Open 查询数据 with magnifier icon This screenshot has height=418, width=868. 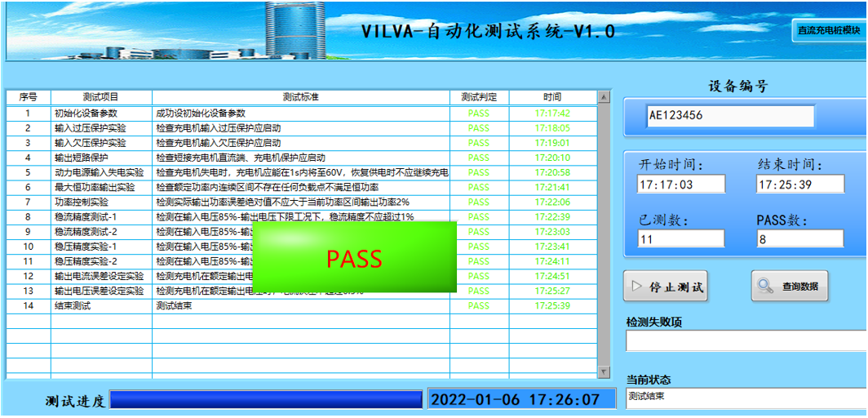coord(789,287)
